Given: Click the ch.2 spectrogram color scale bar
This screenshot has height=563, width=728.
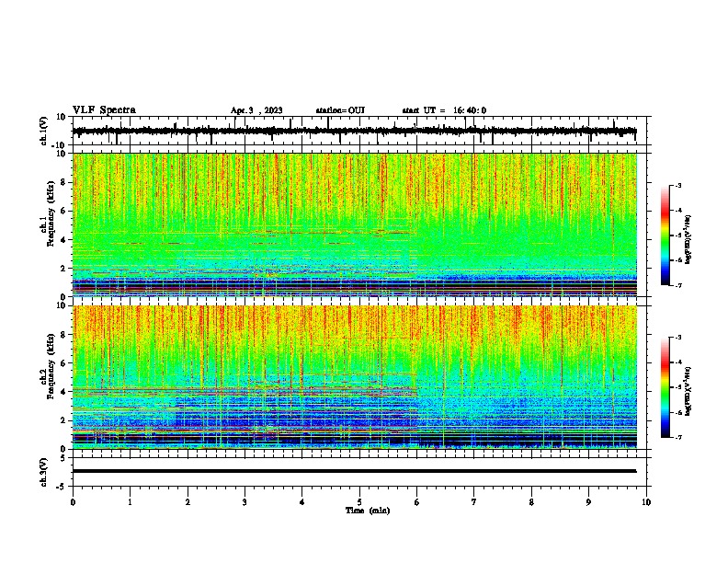Looking at the screenshot, I should click(x=665, y=387).
